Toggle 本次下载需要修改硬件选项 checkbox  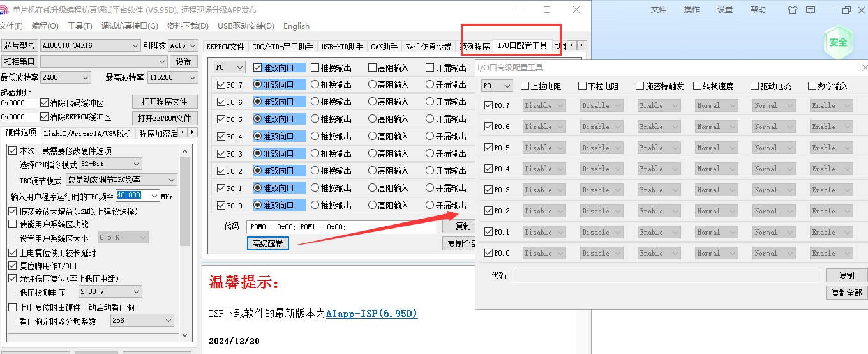click(13, 151)
